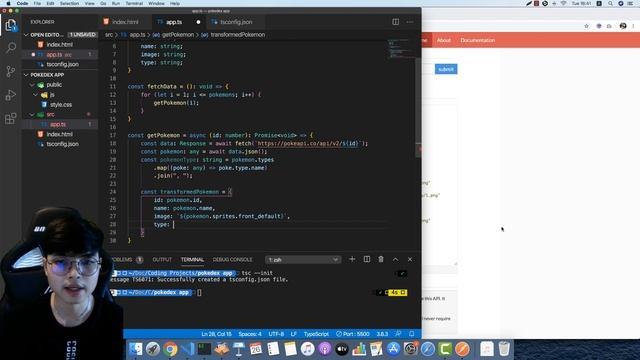Click Ln 28, Col 15 in status bar
This screenshot has height=360, width=640.
click(x=216, y=334)
